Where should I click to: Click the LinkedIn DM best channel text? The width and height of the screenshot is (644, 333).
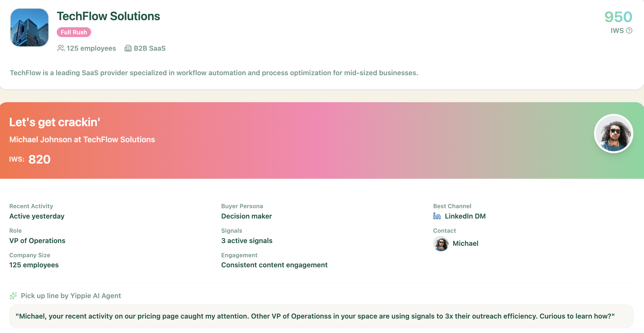[x=465, y=216]
